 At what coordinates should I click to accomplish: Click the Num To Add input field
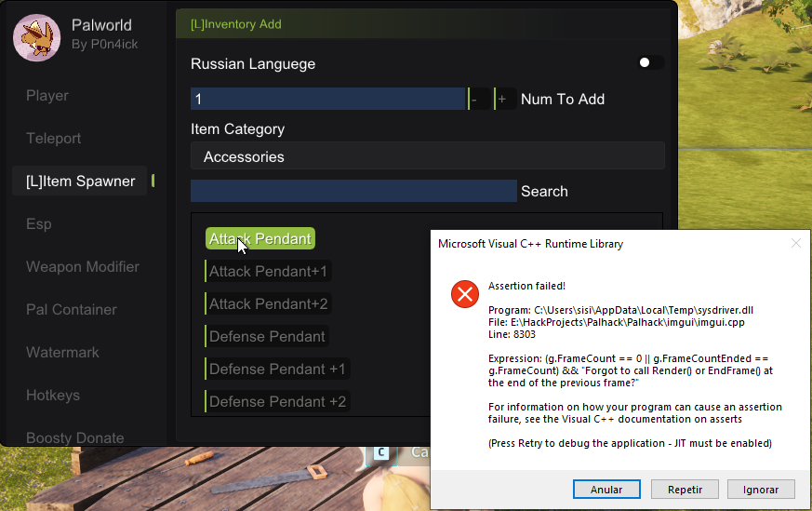click(327, 99)
